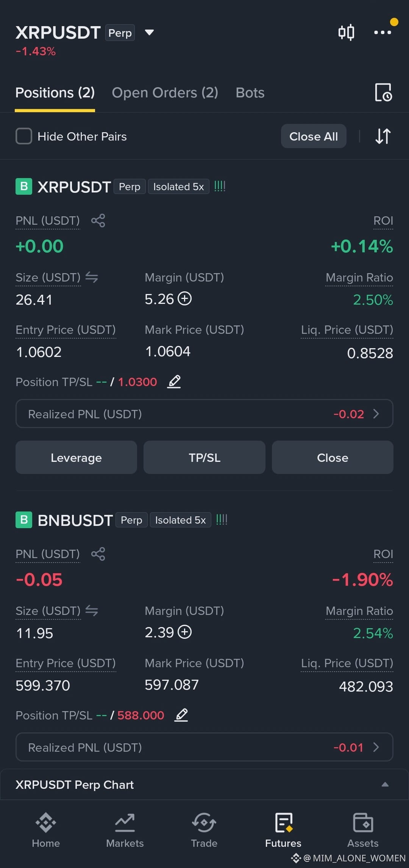The width and height of the screenshot is (409, 868).
Task: Add margin to BNBUSDT position
Action: [185, 632]
